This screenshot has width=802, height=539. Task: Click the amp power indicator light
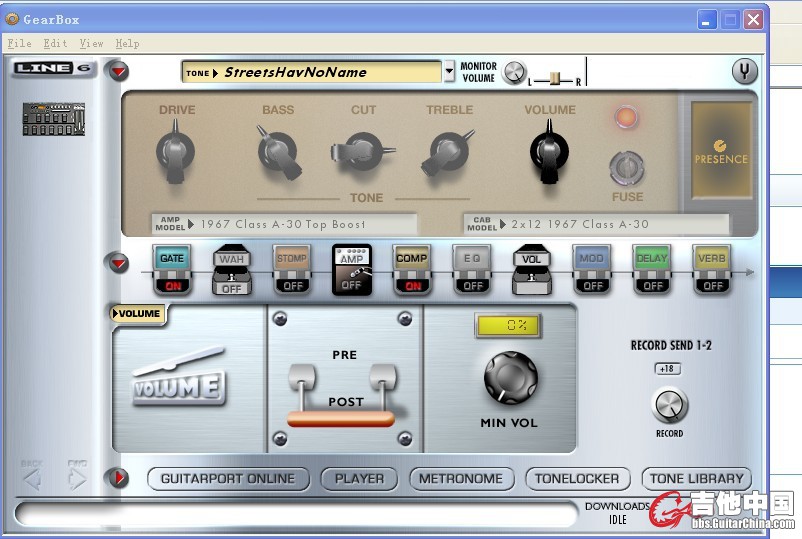click(x=626, y=117)
